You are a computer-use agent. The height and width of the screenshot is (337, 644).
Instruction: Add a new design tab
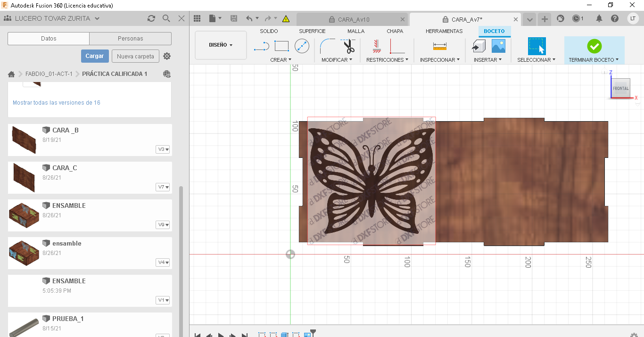(x=545, y=19)
